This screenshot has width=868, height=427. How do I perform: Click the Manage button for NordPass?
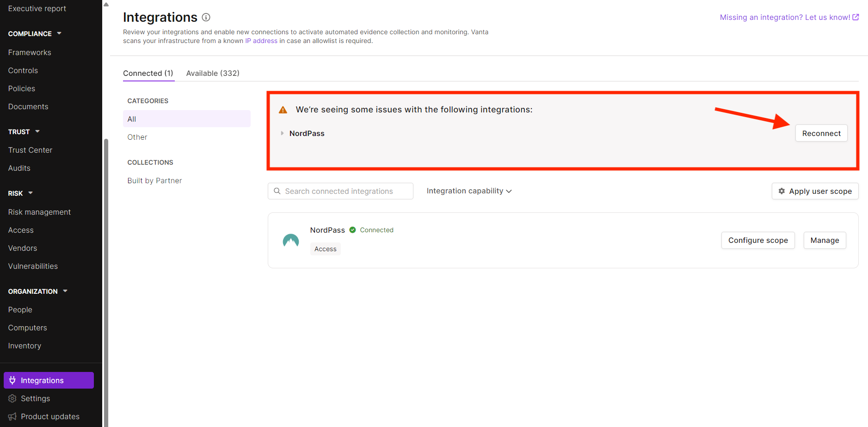tap(825, 240)
